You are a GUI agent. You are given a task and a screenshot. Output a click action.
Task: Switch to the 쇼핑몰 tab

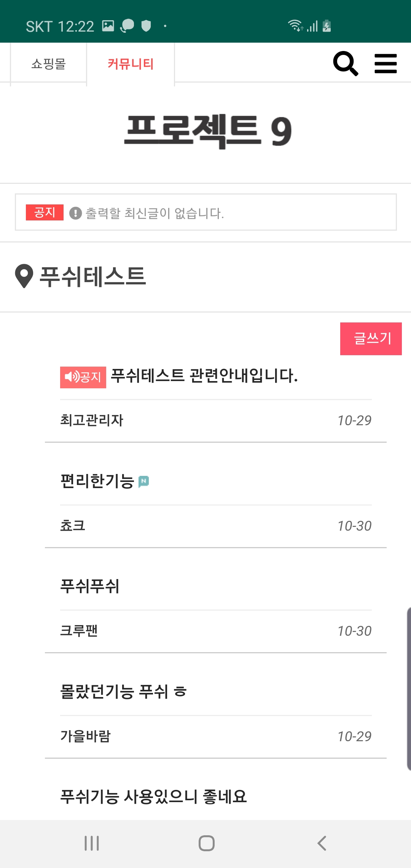pyautogui.click(x=49, y=64)
